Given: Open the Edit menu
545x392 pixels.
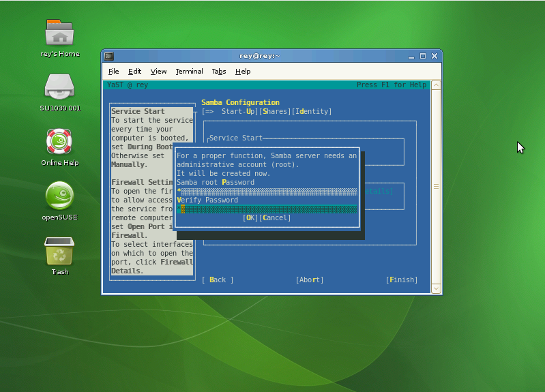Looking at the screenshot, I should tap(134, 71).
